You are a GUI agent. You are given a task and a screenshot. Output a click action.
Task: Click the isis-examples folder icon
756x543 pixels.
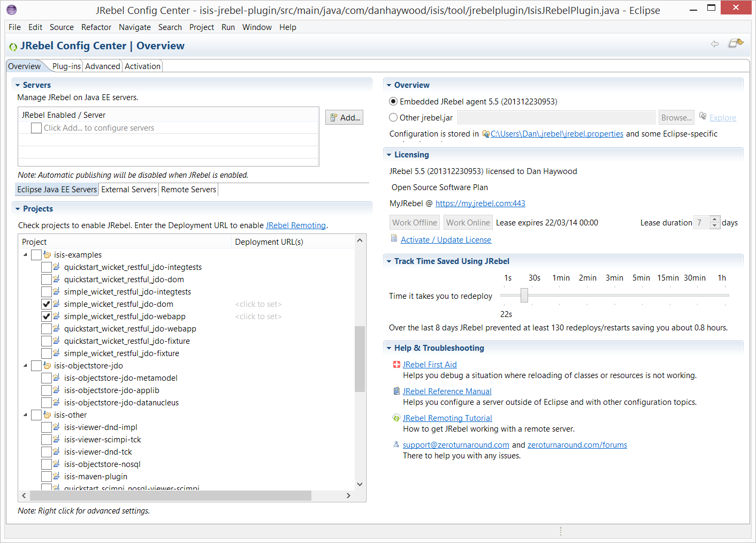[47, 255]
